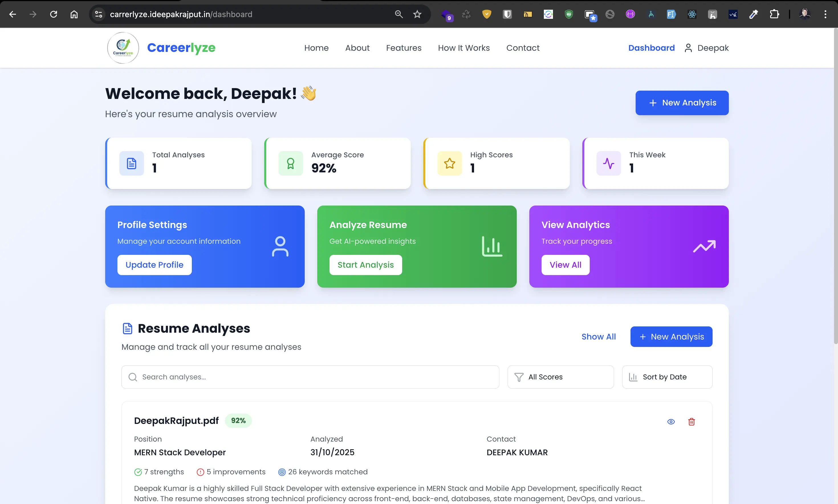Viewport: 838px width, 504px height.
Task: Click the page vertical scrollbar
Action: click(836, 187)
